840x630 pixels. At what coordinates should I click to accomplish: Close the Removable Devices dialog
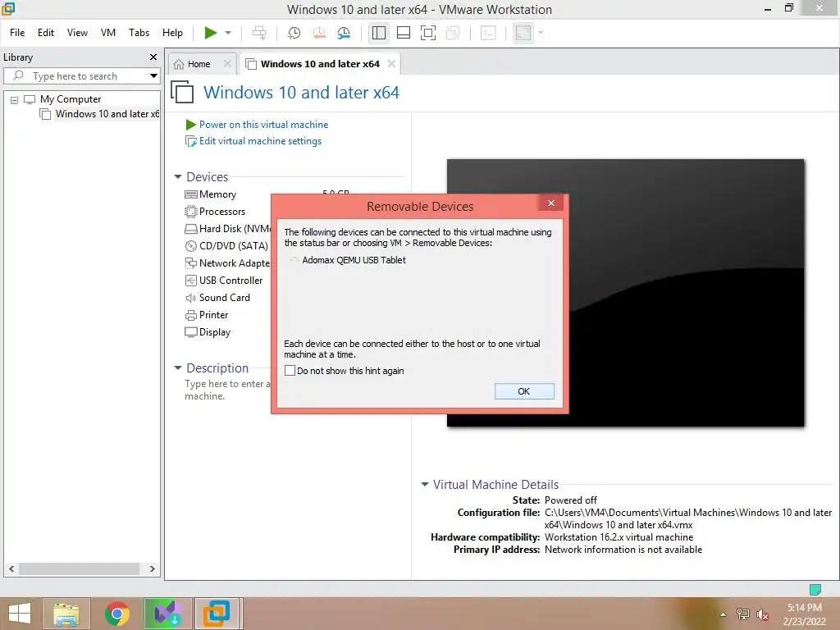[550, 203]
